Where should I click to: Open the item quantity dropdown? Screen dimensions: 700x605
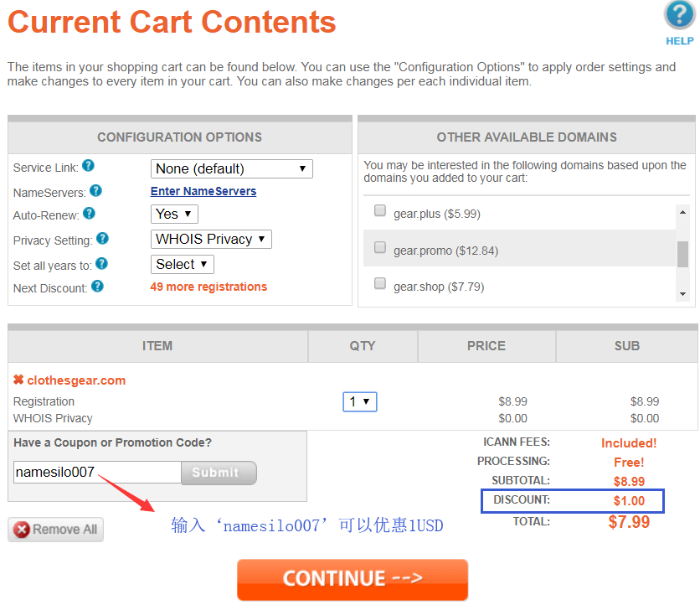tap(359, 402)
